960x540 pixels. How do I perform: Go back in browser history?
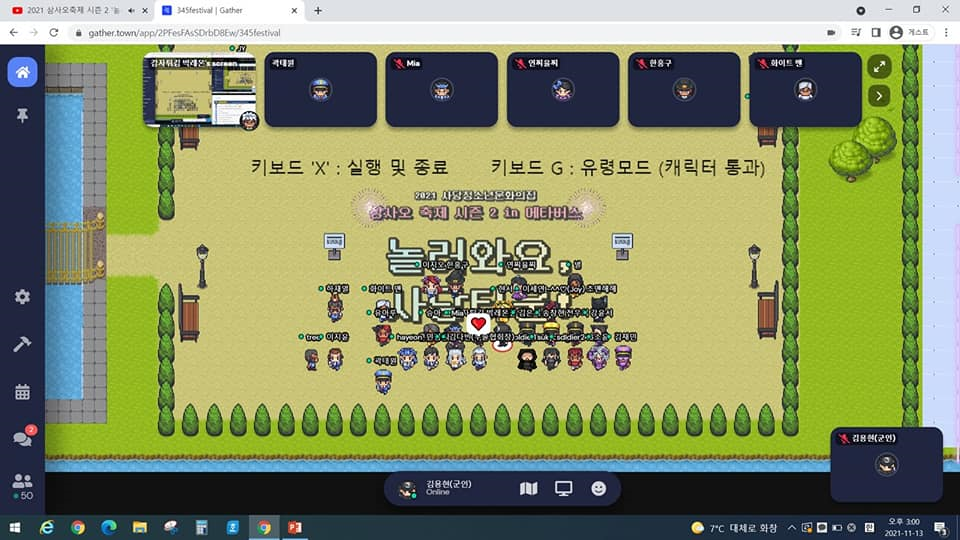point(13,32)
